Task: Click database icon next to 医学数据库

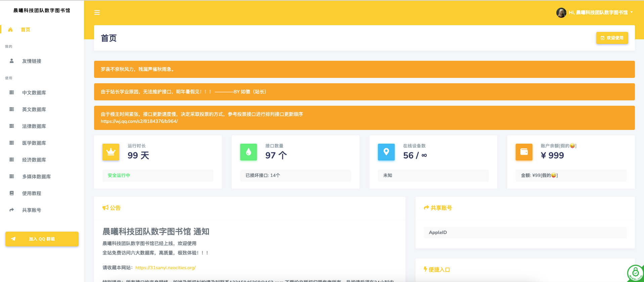Action: click(x=12, y=143)
